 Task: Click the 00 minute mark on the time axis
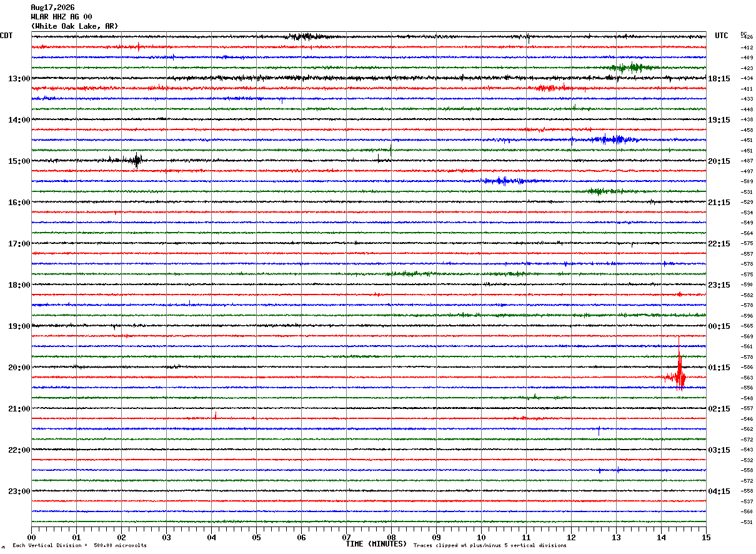(x=31, y=538)
